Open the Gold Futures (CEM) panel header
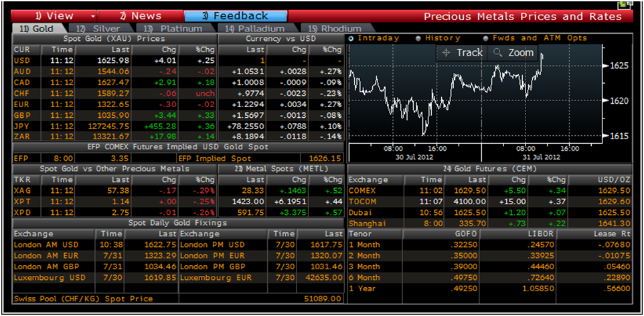The height and width of the screenshot is (316, 644). click(x=489, y=169)
